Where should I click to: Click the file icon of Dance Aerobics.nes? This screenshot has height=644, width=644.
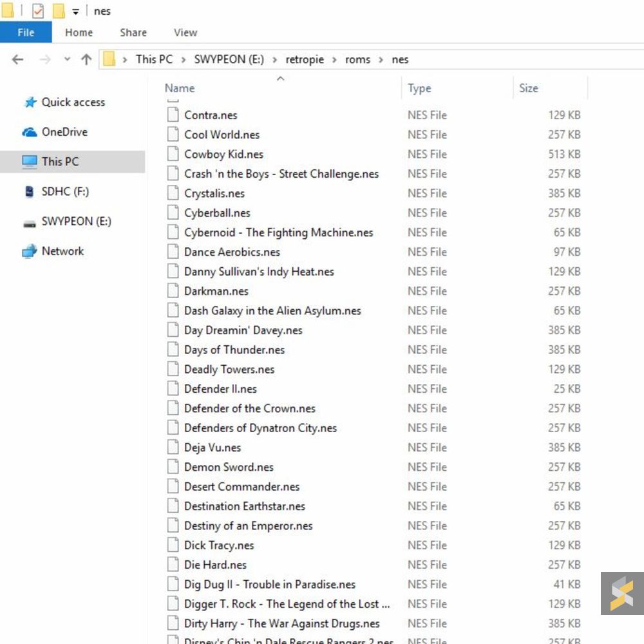click(x=173, y=252)
